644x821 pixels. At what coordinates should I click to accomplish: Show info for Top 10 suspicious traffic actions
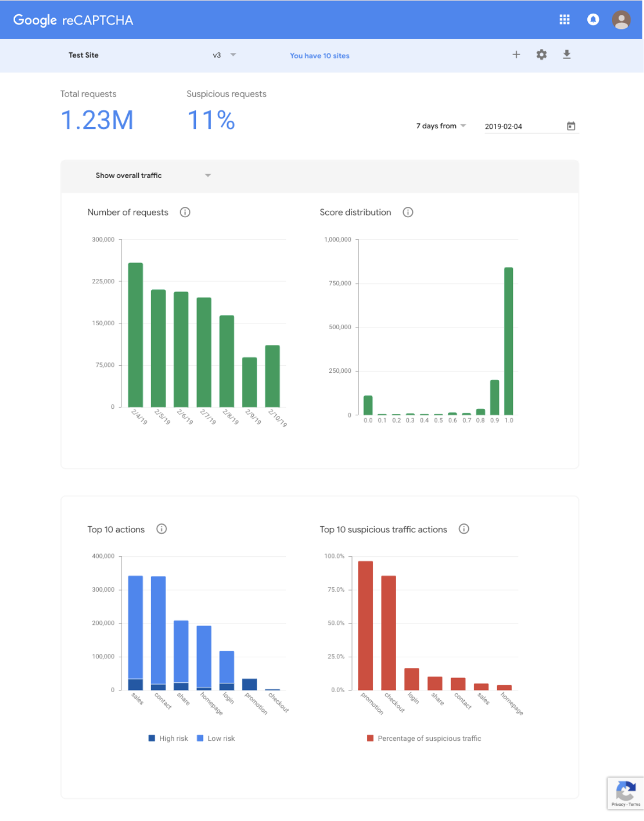click(x=464, y=529)
